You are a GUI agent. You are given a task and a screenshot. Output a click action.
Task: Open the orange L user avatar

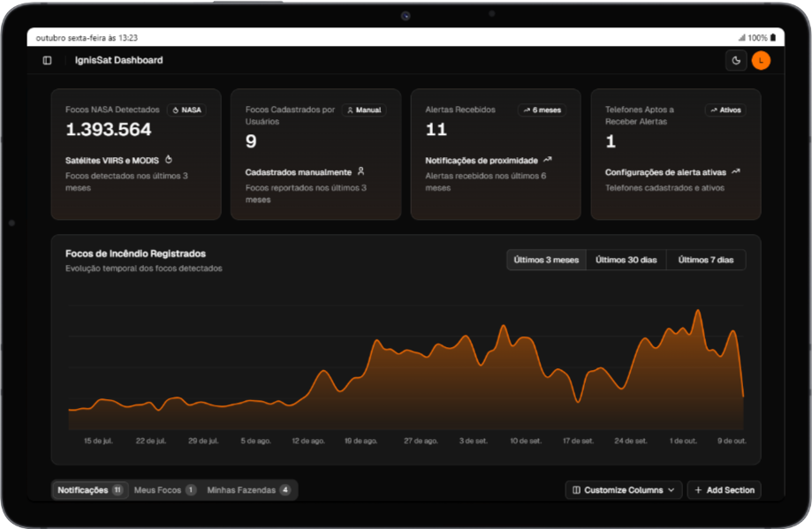click(762, 59)
